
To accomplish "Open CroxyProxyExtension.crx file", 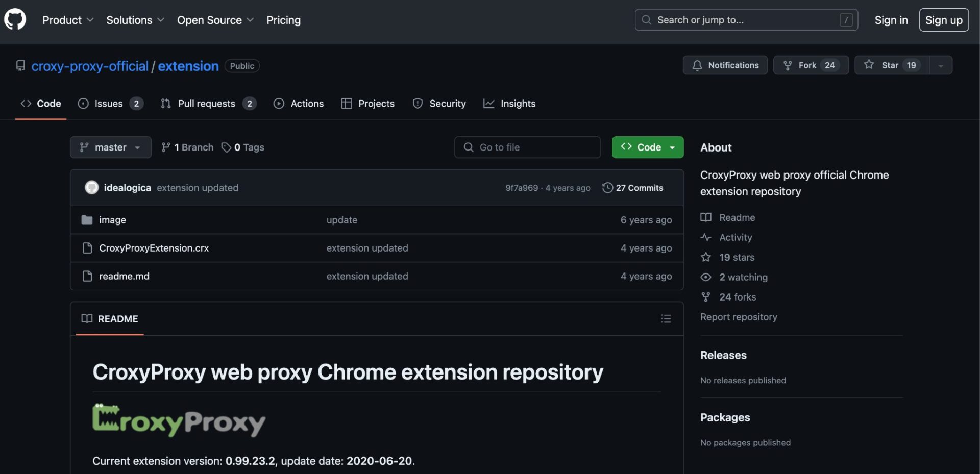I will [154, 248].
